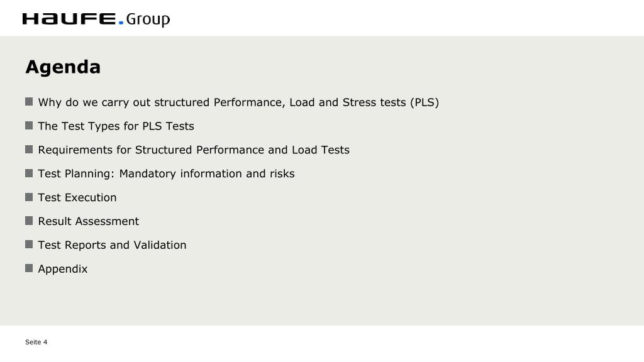The image size is (644, 362).
Task: Open the Why do we carry out agenda item
Action: coord(238,102)
